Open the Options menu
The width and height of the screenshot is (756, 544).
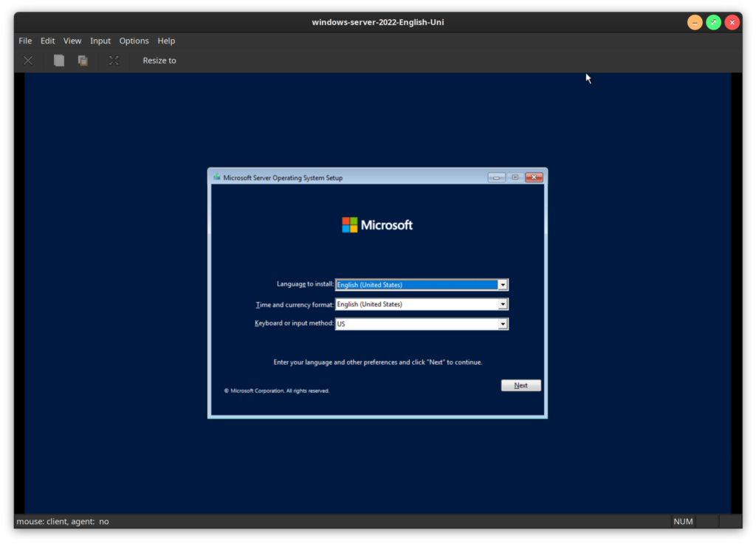(134, 41)
